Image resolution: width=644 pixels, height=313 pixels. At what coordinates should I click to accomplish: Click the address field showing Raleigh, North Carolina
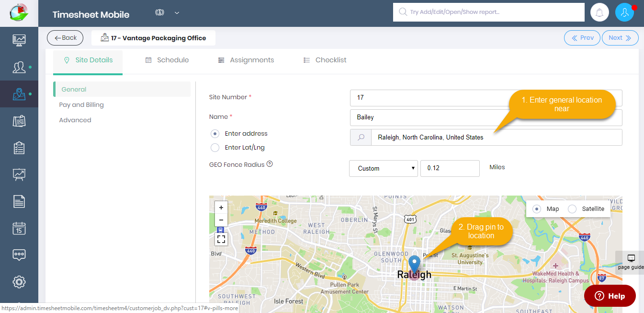coord(497,137)
